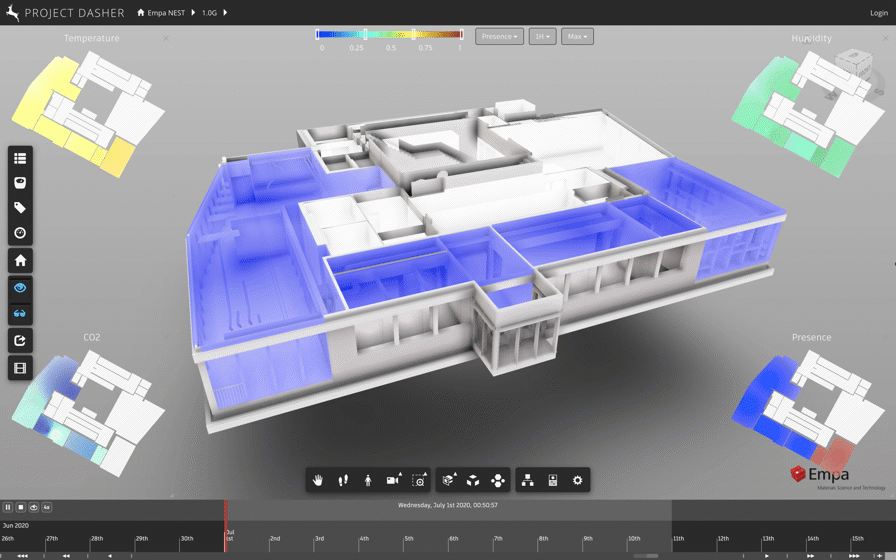Screen dimensions: 896x560
Task: Toggle the glasses view mode button
Action: [20, 314]
